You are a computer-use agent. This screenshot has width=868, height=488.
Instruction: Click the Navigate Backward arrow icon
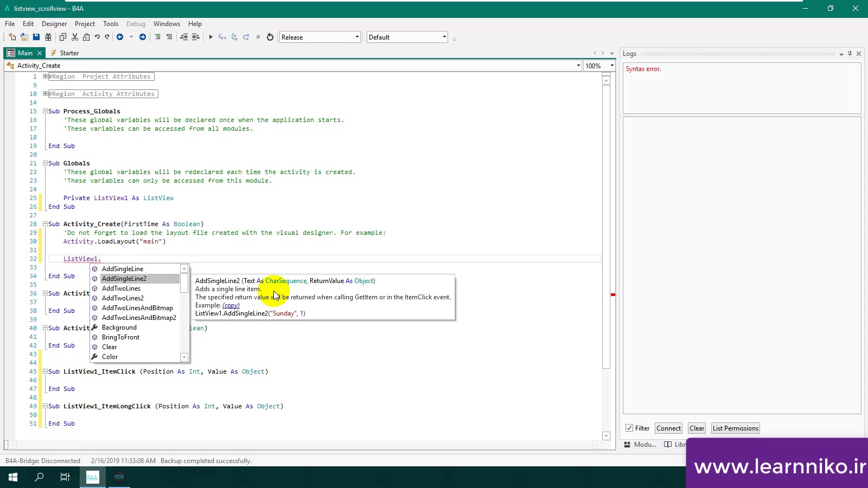[x=120, y=37]
